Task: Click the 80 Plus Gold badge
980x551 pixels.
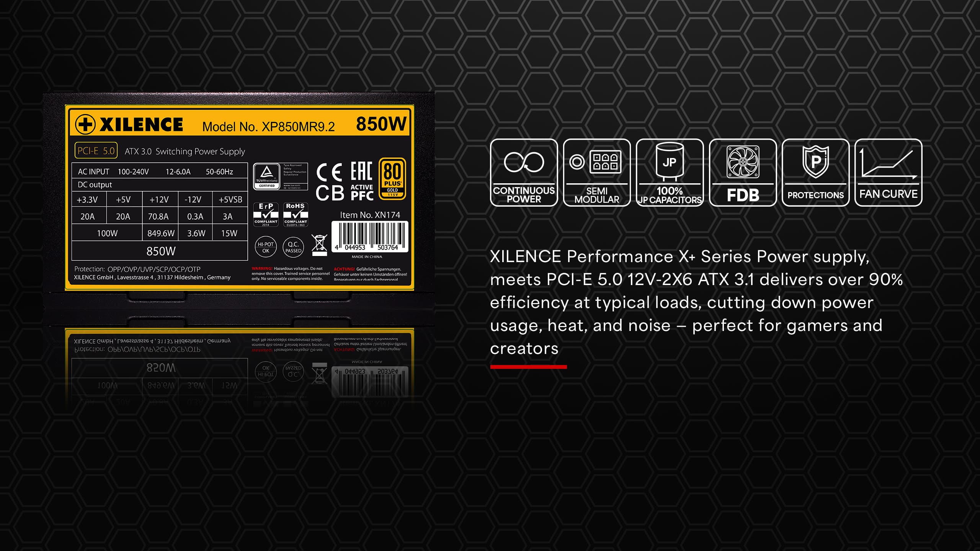Action: tap(392, 179)
